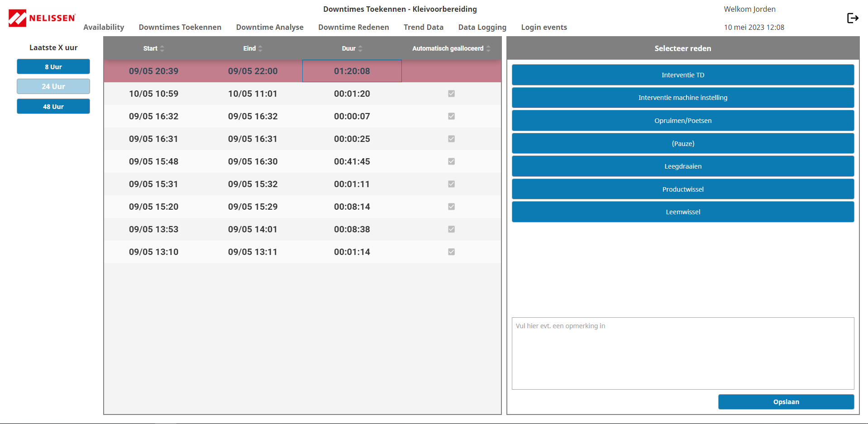The image size is (868, 424).
Task: Sort by Automatisch gealloceerd column arrows
Action: [x=488, y=48]
